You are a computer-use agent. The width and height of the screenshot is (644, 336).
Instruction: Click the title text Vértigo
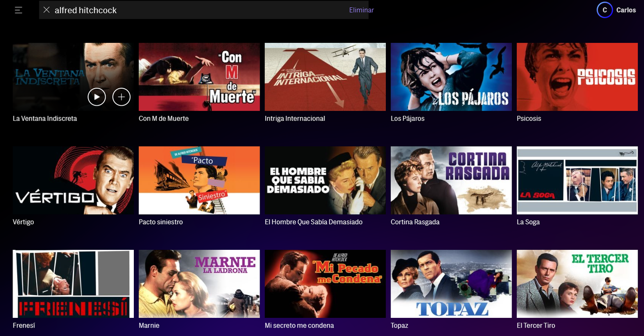click(x=24, y=222)
